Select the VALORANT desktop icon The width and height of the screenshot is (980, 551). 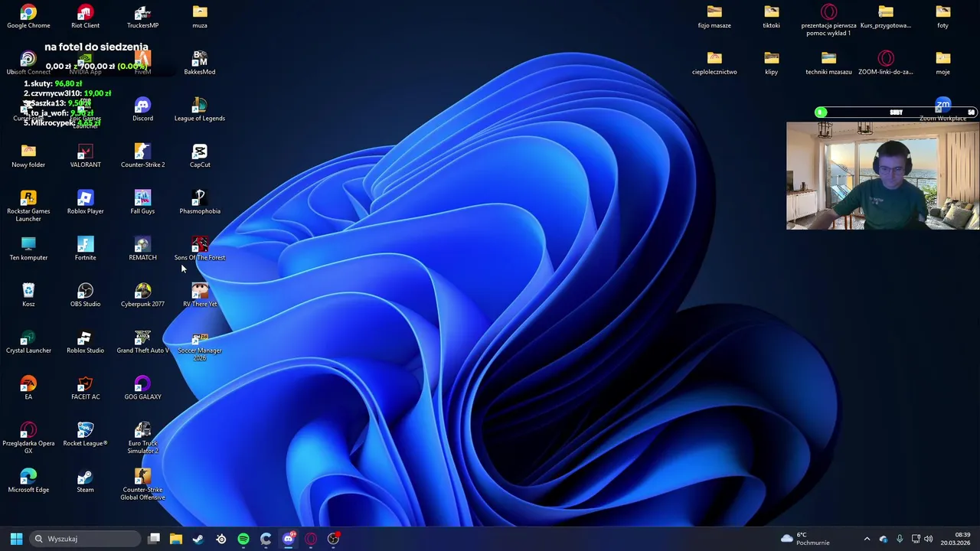coord(85,156)
